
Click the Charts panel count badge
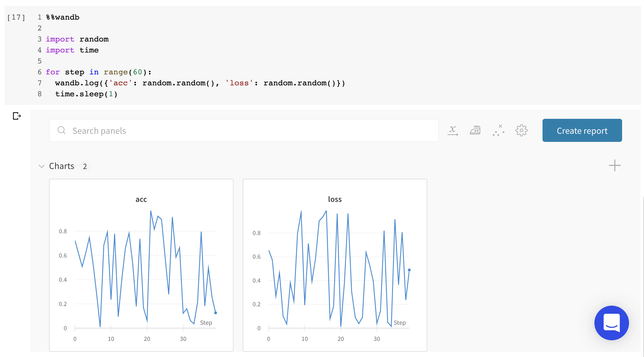click(85, 166)
